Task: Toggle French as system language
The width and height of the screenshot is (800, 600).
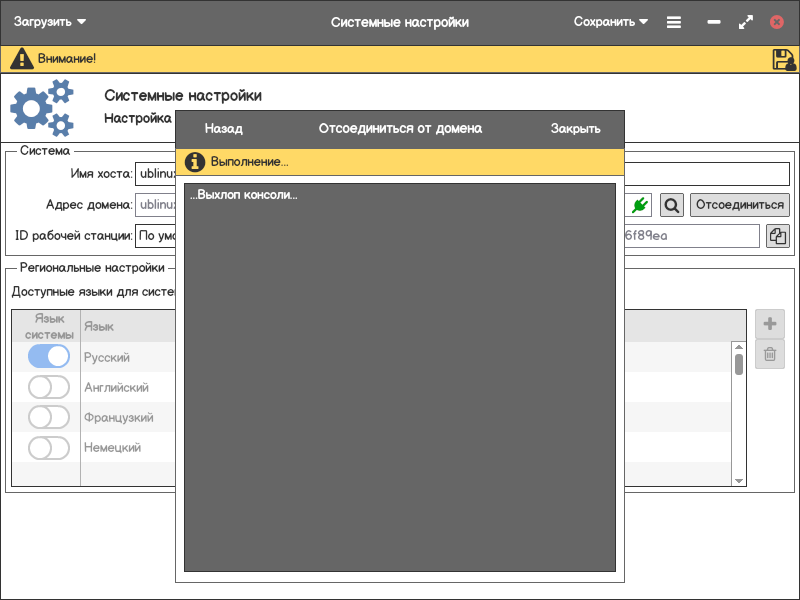Action: tap(49, 417)
